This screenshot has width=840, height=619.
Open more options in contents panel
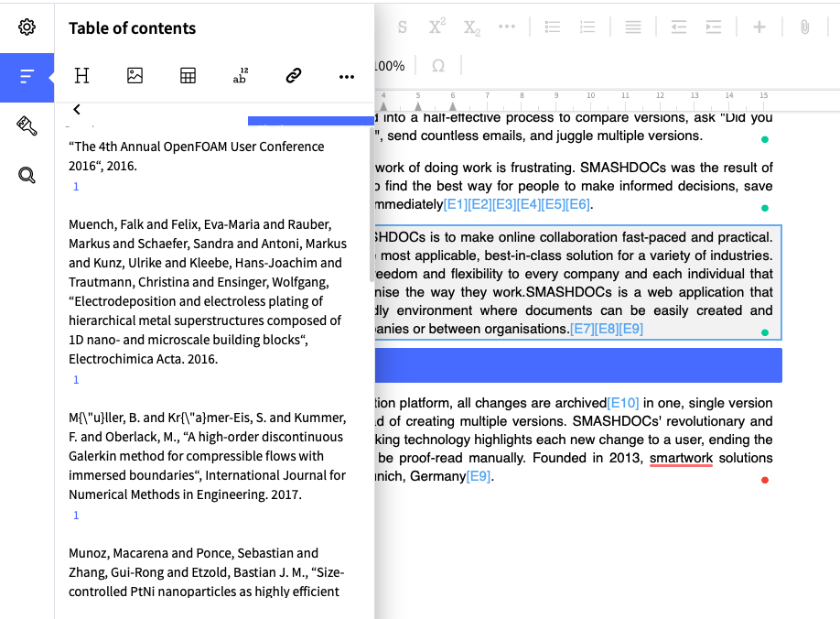pyautogui.click(x=347, y=77)
